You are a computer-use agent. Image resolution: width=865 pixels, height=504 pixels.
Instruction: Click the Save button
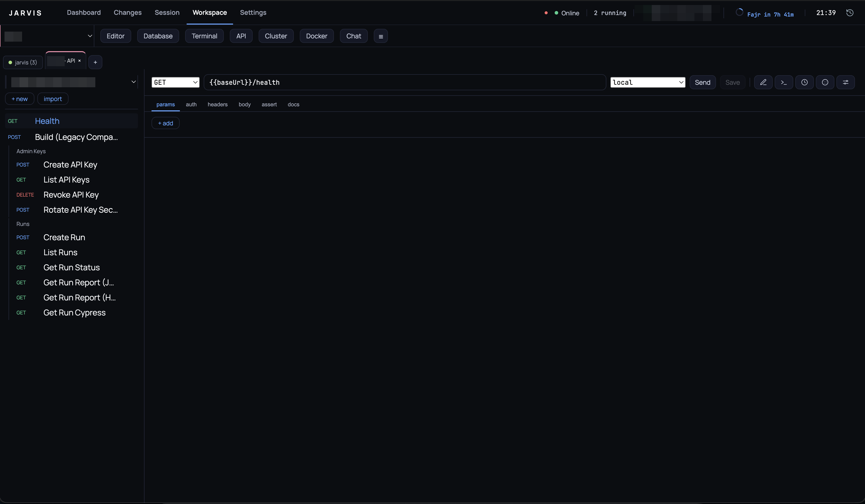pyautogui.click(x=733, y=82)
